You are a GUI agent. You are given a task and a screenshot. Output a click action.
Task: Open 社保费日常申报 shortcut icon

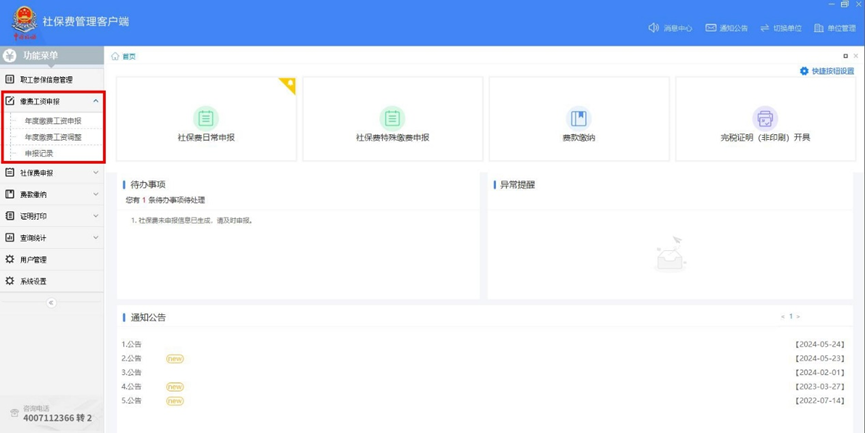[x=206, y=118]
